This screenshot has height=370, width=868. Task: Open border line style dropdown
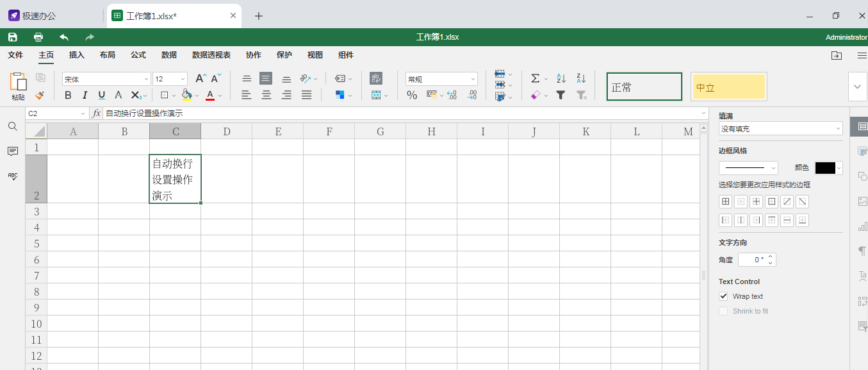pos(748,167)
